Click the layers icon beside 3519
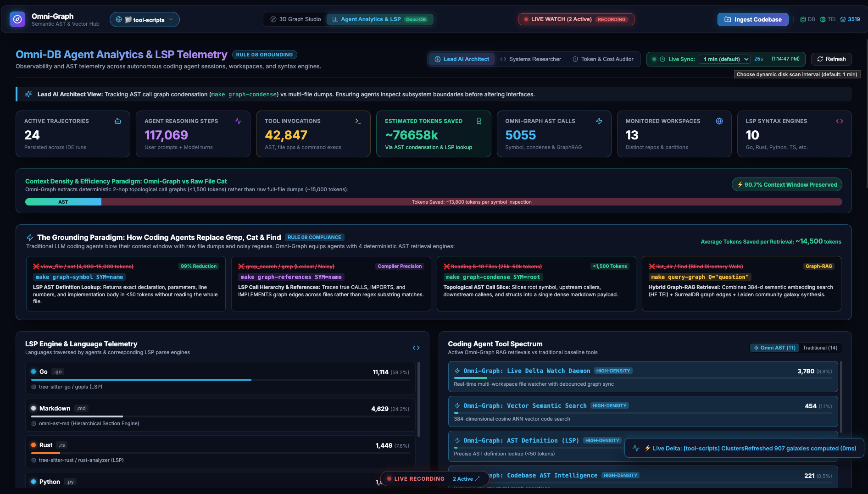Screen dimensions: 868x494 point(843,19)
